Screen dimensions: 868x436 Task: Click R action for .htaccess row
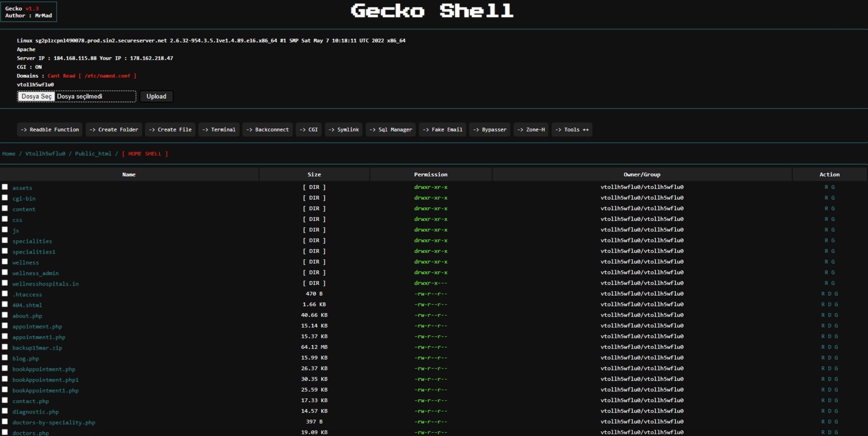point(823,294)
